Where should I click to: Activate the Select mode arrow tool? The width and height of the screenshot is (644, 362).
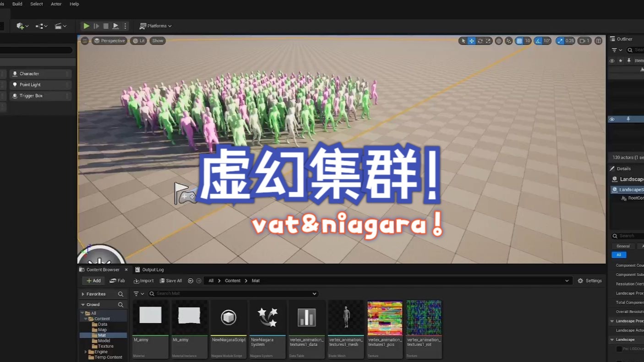tap(463, 41)
